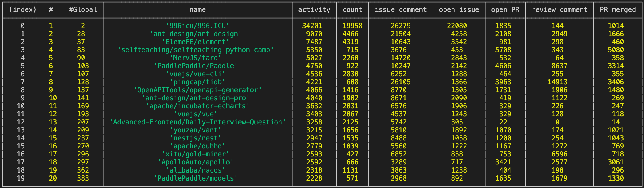Click review comment value 0 for Daily-Interview-Question
This screenshot has height=188, width=644.
[557, 122]
